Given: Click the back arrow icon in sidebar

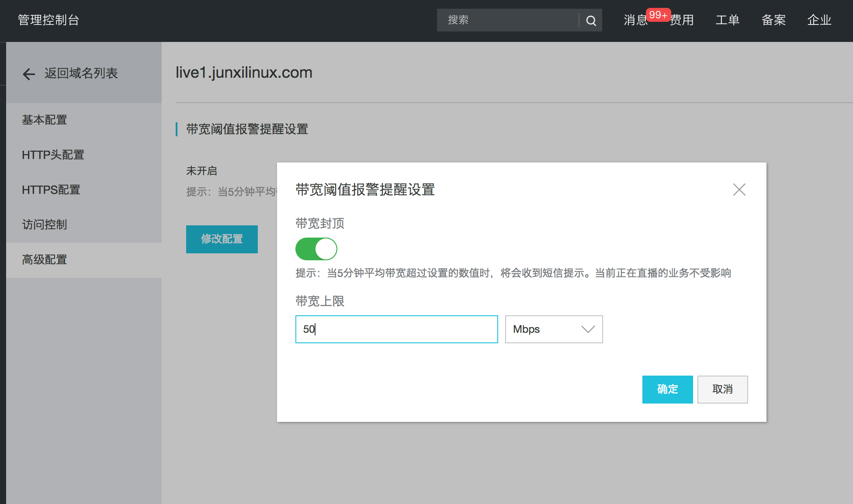Looking at the screenshot, I should tap(29, 74).
